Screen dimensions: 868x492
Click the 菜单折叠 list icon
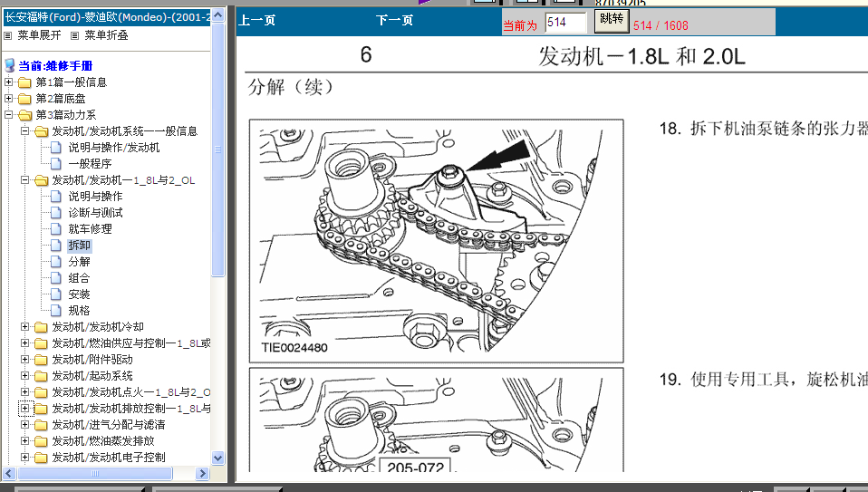(74, 36)
